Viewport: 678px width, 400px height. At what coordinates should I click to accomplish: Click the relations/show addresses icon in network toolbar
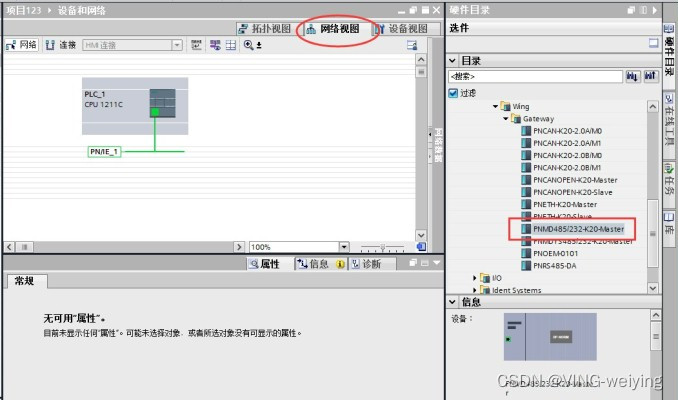point(196,45)
